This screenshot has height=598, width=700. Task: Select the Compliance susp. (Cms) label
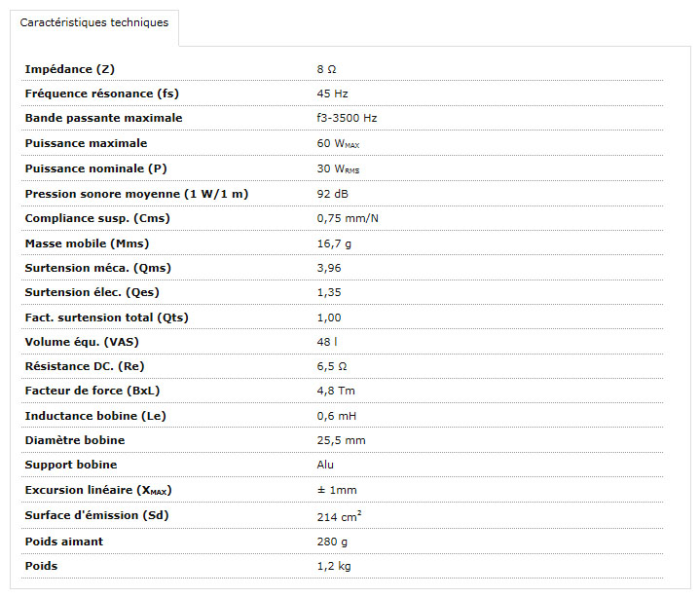(x=97, y=218)
